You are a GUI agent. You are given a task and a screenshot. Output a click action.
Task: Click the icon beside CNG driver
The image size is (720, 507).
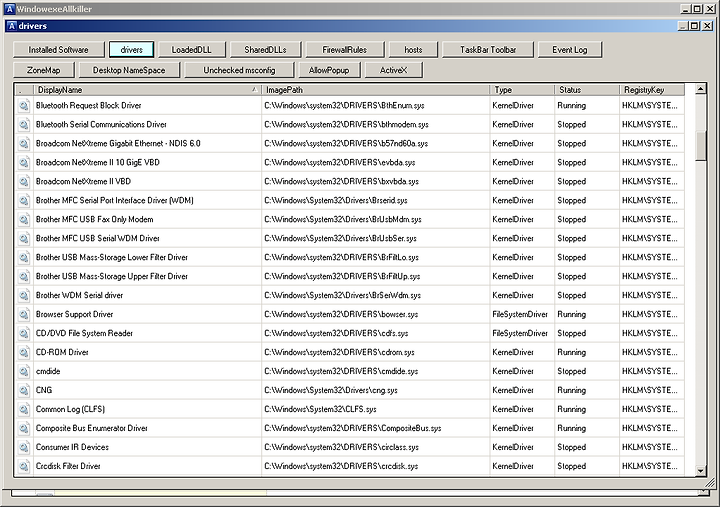[x=23, y=390]
